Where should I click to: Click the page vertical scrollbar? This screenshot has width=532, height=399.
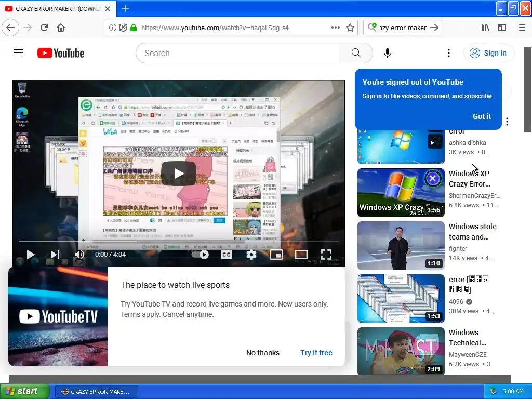[527, 90]
